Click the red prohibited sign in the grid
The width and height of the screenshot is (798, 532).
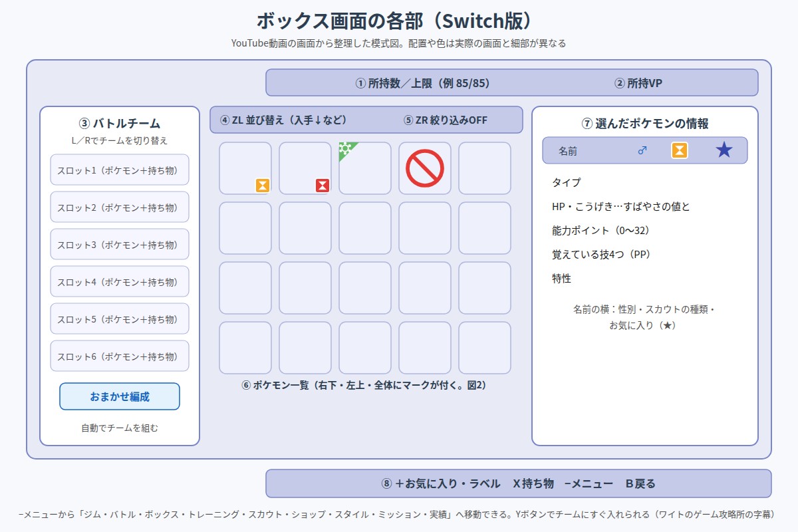pos(425,168)
